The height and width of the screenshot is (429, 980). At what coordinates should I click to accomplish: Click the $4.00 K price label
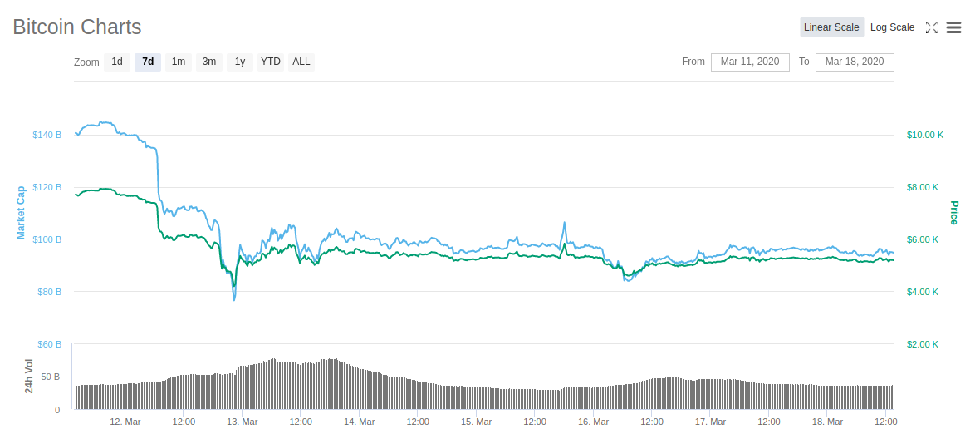pos(923,292)
